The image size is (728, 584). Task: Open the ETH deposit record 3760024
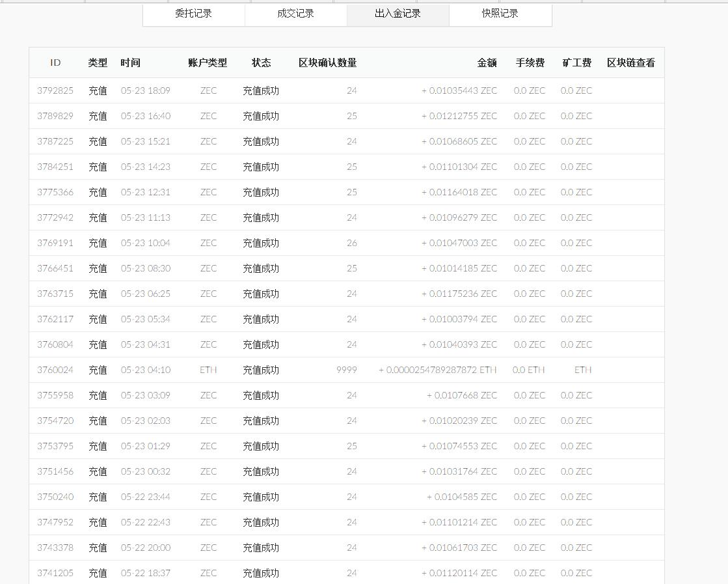tap(55, 370)
